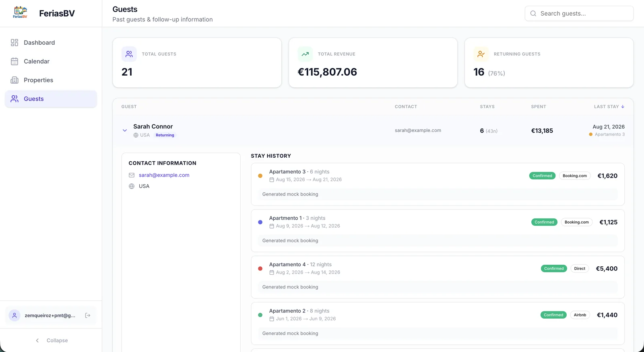
Task: Click the Contact column header
Action: [406, 107]
